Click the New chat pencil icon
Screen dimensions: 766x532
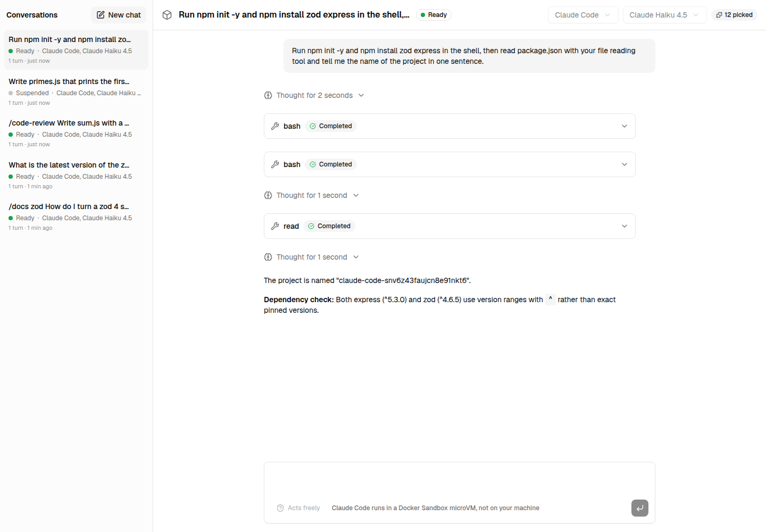(101, 15)
